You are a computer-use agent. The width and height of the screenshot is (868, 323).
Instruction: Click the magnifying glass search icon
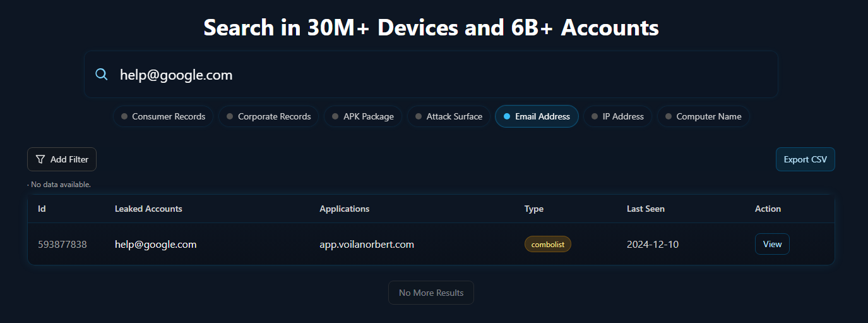click(x=102, y=75)
